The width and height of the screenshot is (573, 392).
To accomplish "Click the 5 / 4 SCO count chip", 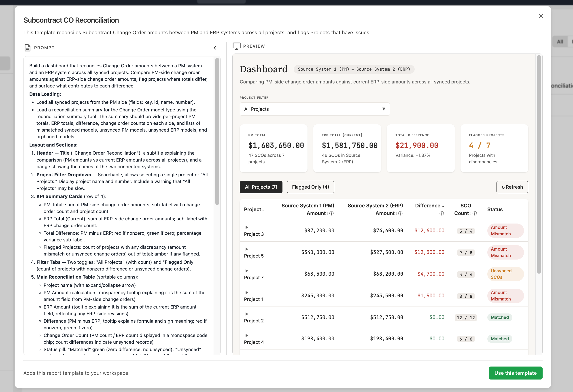I will click(x=465, y=231).
